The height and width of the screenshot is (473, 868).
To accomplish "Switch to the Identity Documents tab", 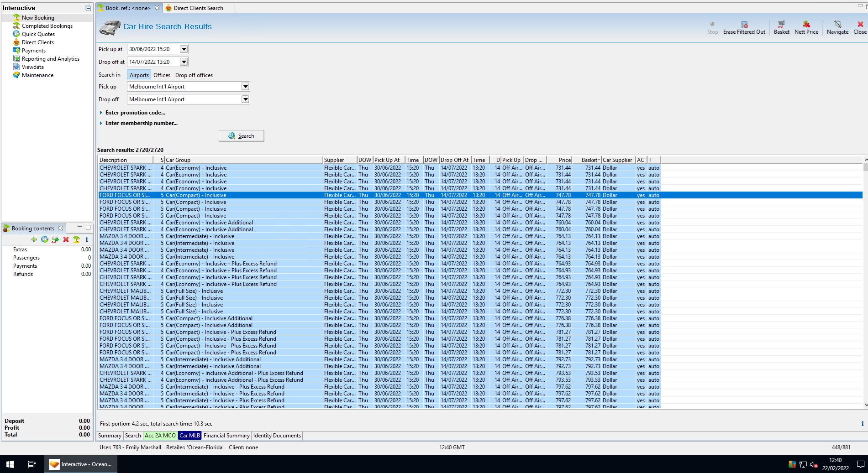I will click(x=277, y=436).
